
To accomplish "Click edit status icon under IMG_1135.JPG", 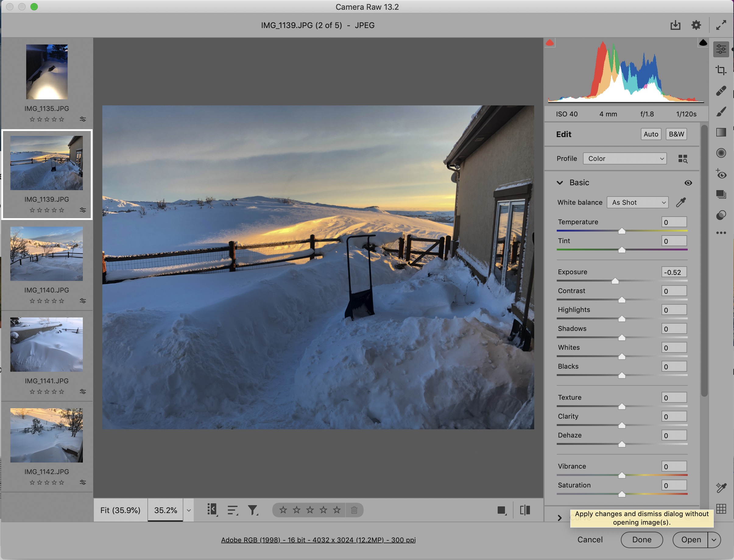I will pos(83,119).
